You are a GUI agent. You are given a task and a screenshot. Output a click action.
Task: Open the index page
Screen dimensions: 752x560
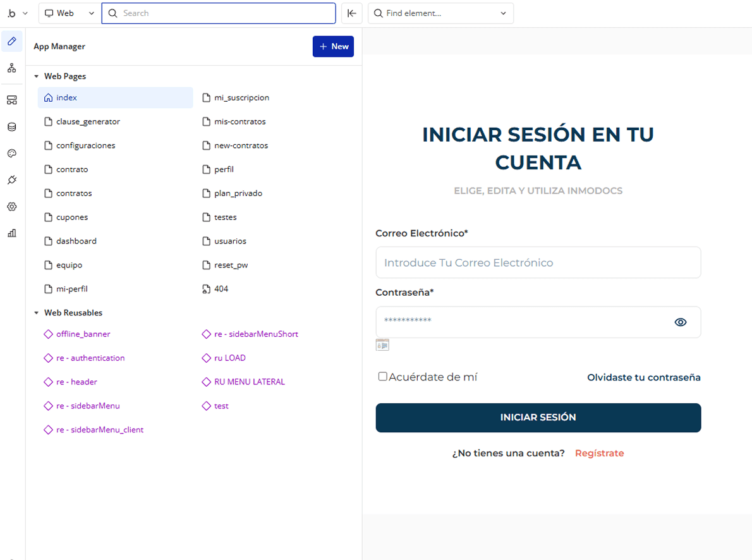(x=115, y=97)
